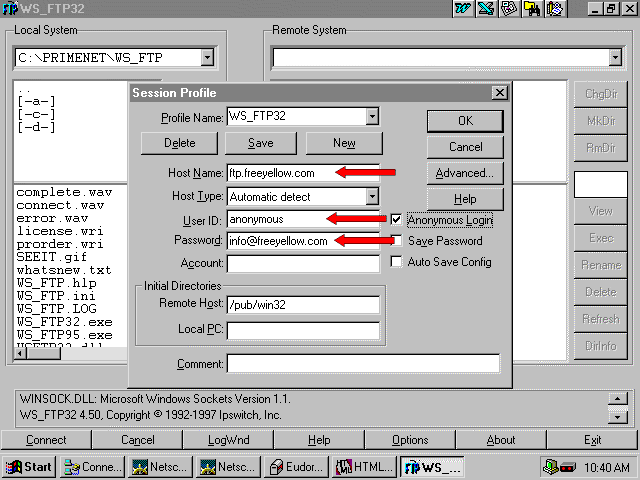Viewport: 640px width, 480px height.
Task: Open the Remote System directory dropdown
Action: 615,58
